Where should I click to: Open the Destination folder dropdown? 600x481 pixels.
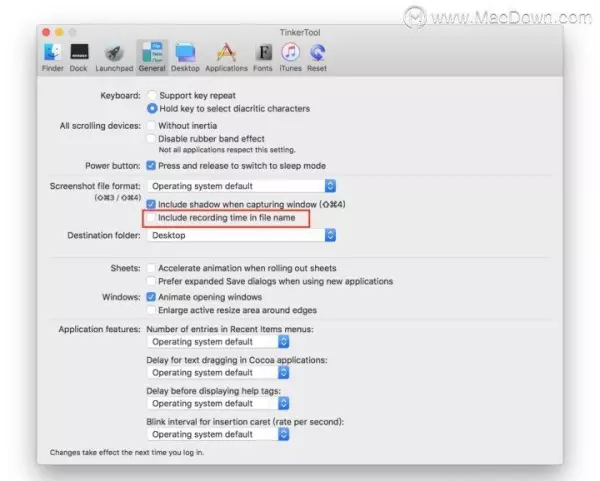241,235
